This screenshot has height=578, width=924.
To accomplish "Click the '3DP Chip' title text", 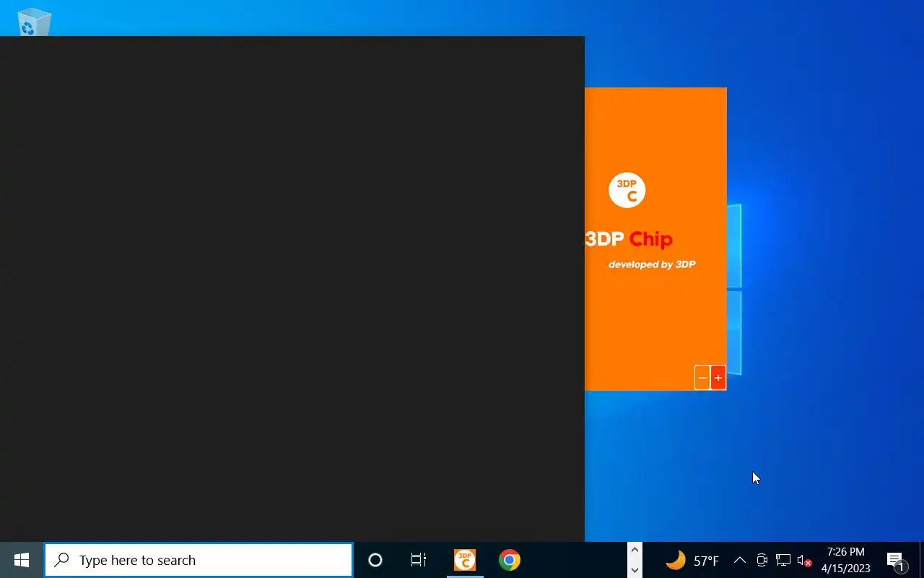I will click(629, 239).
